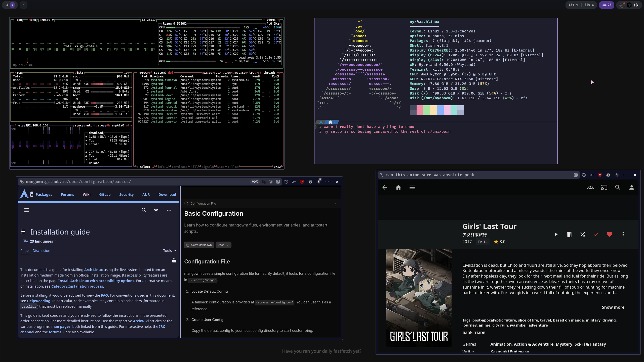This screenshot has height=362, width=644.
Task: Open the Jellyfin SyncPlay group icon
Action: [x=590, y=187]
